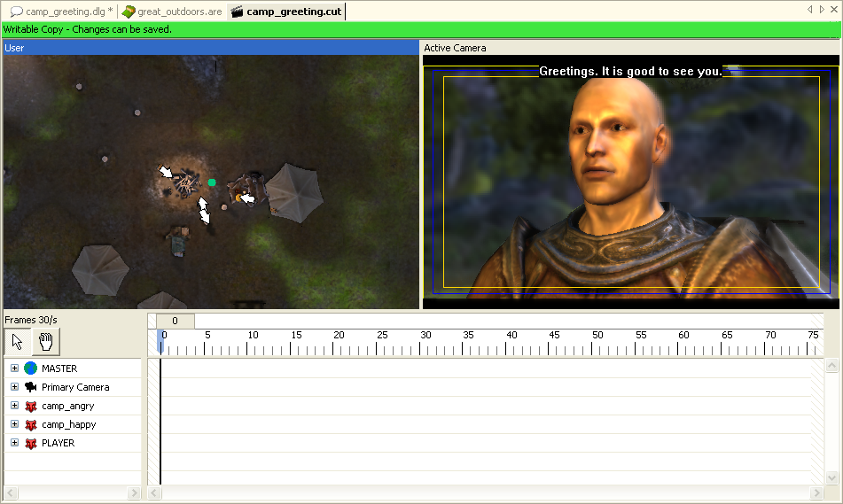
Task: Open the great_outdoors.are tab
Action: click(172, 12)
